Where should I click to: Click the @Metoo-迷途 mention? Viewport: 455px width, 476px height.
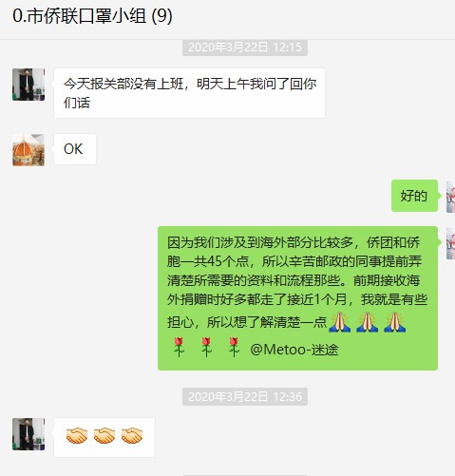(x=294, y=350)
